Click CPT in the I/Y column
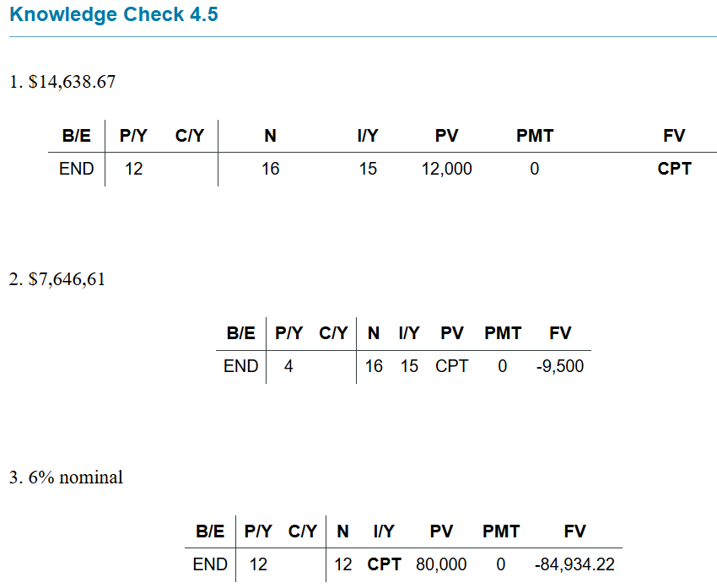The width and height of the screenshot is (717, 588). tap(384, 564)
